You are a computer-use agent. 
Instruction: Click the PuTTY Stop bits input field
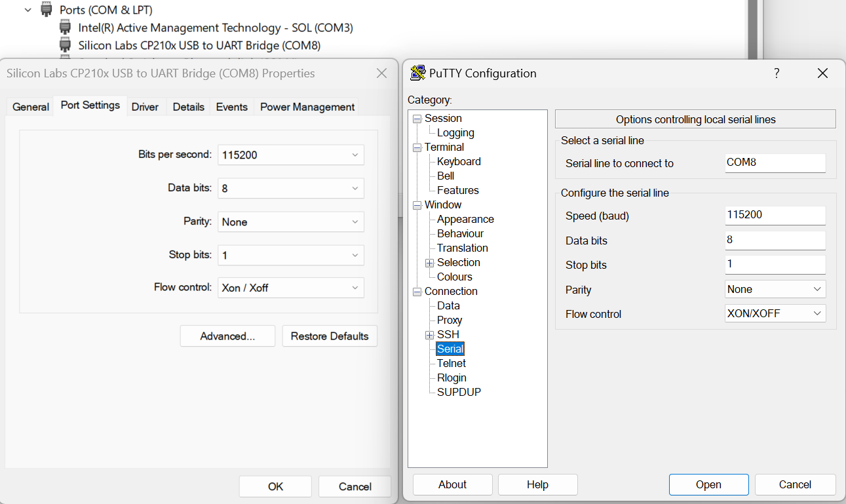pos(775,264)
